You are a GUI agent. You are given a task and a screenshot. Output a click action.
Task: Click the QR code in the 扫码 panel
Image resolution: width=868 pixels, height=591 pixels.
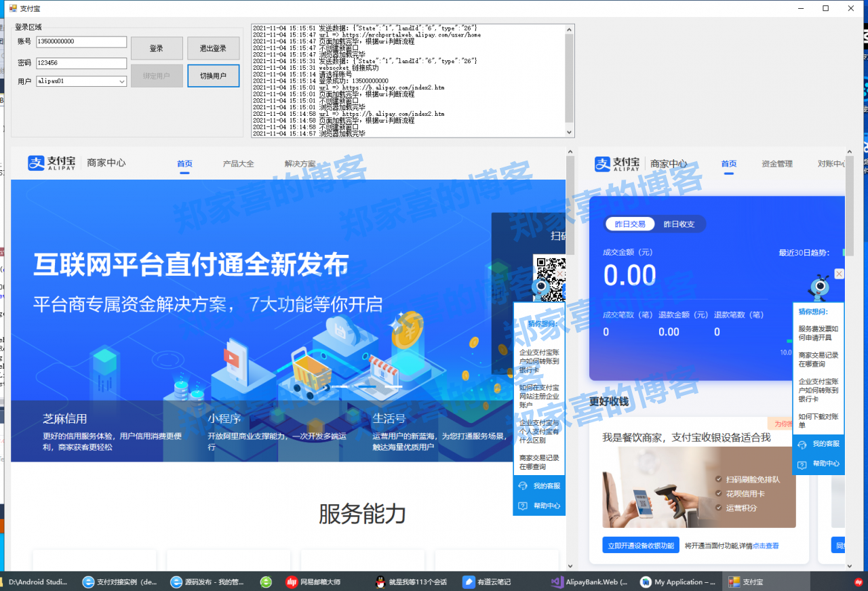tap(551, 277)
